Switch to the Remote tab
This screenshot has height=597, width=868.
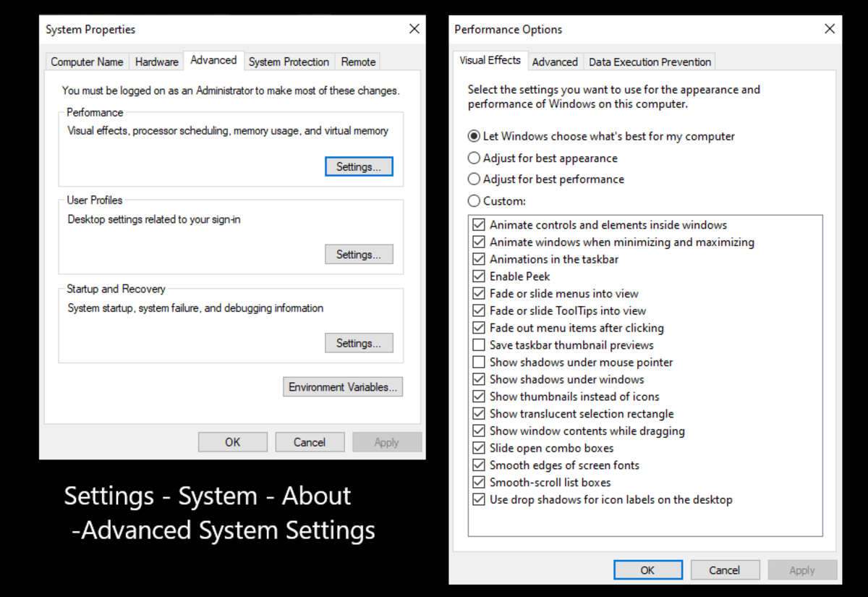click(x=357, y=62)
